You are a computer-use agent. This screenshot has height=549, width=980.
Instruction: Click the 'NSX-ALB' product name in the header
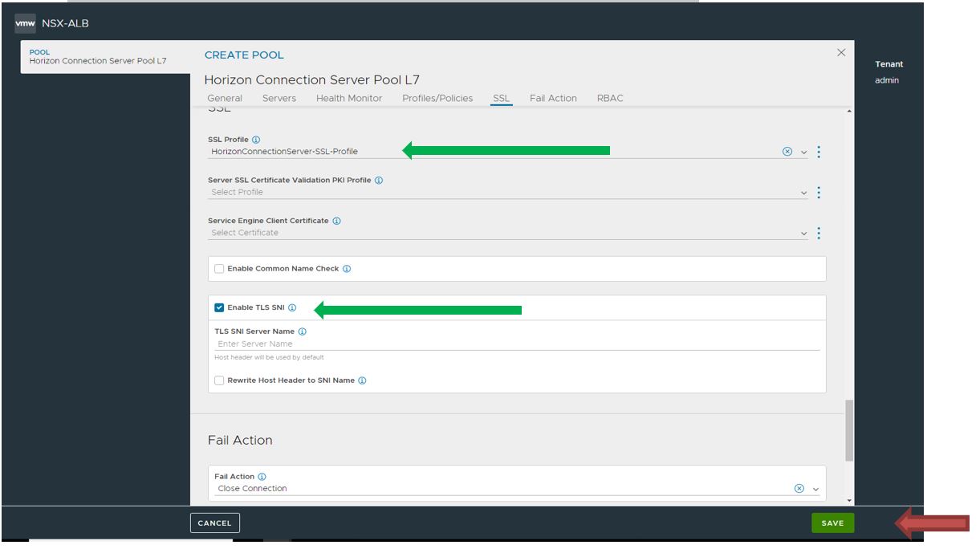65,23
